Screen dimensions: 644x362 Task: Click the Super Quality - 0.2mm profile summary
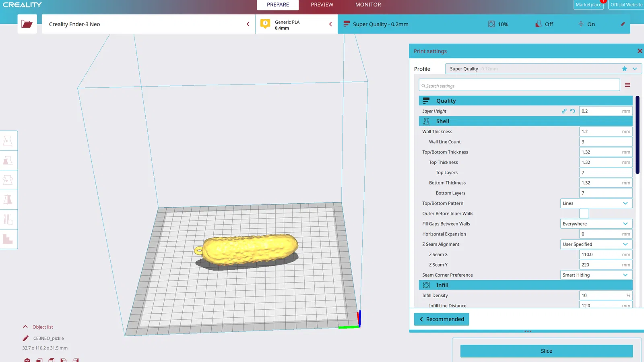pyautogui.click(x=381, y=24)
